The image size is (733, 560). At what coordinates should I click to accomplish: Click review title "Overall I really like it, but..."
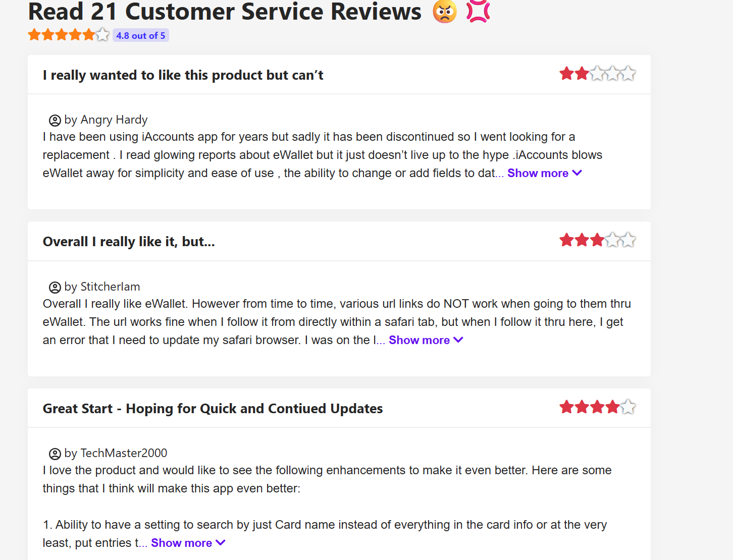[129, 242]
